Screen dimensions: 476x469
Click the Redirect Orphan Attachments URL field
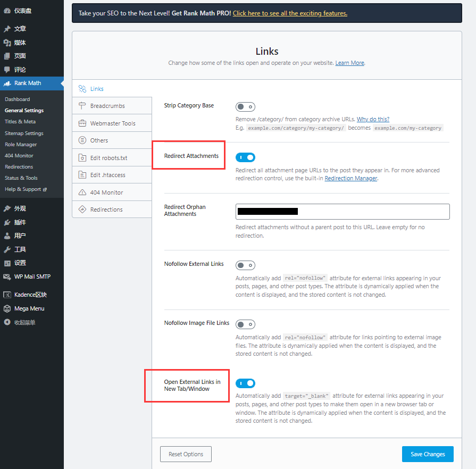[x=343, y=212]
